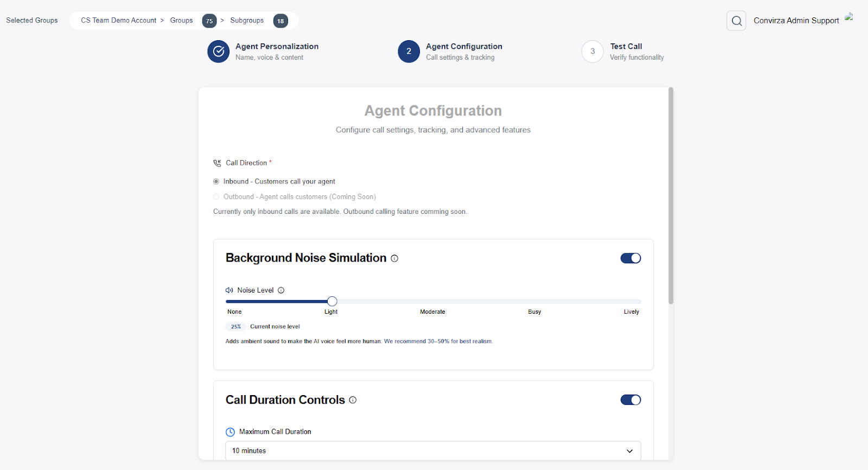Click info icon beside Background Noise Simulation
868x470 pixels.
[394, 258]
